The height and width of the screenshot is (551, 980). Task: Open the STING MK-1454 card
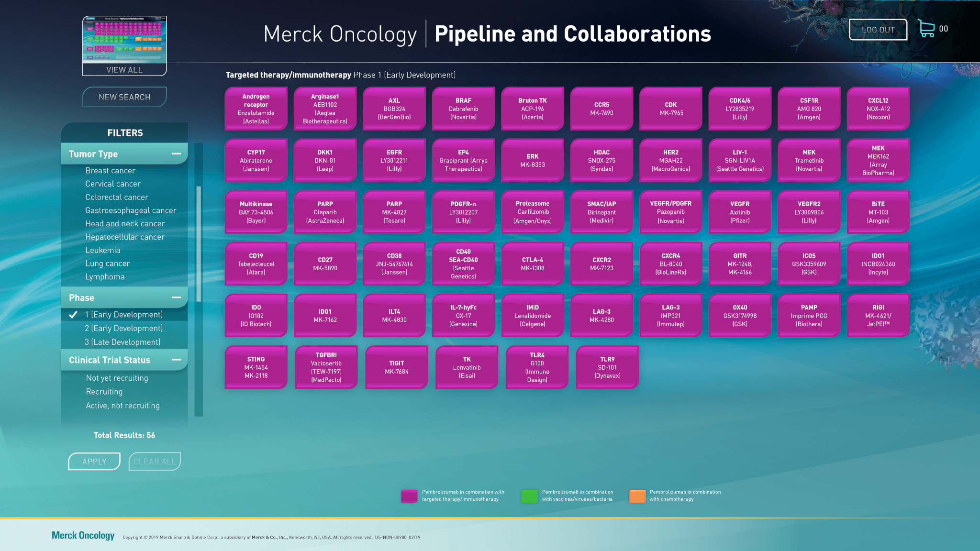click(256, 367)
